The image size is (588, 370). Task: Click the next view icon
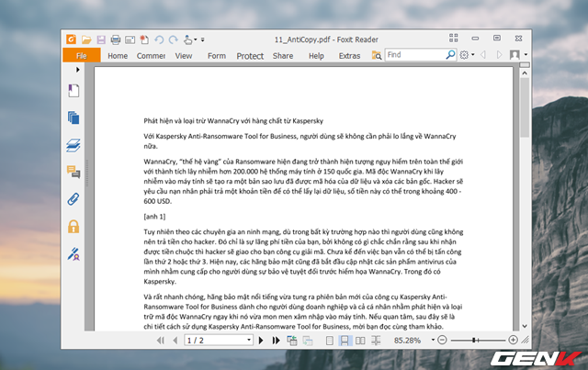[308, 341]
